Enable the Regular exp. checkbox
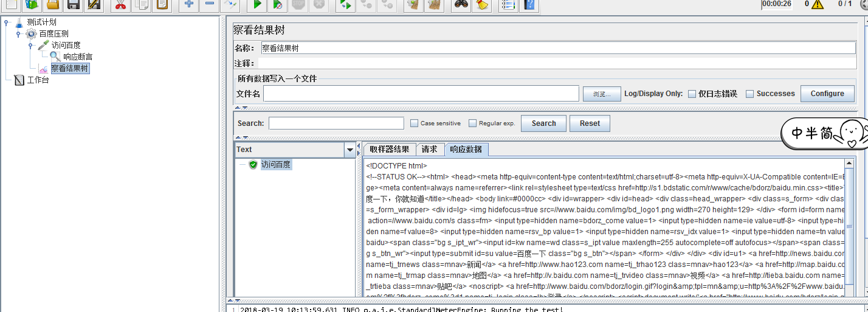 (473, 123)
